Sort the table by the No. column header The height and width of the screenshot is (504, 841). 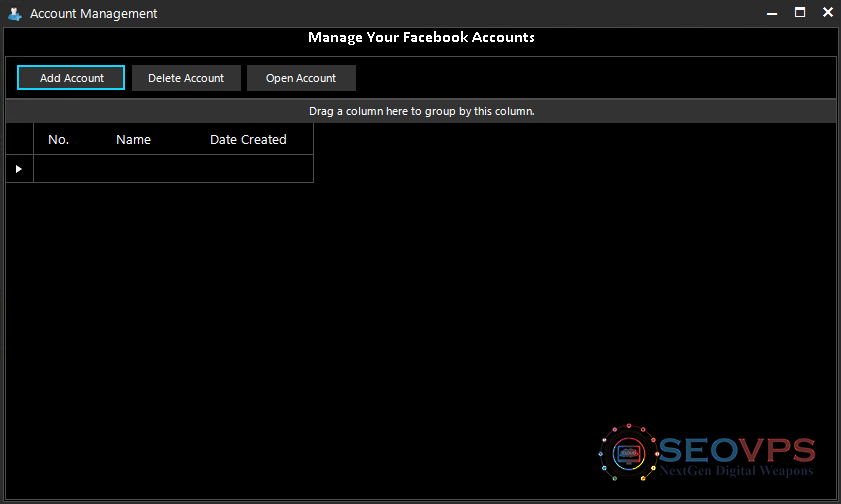[58, 139]
